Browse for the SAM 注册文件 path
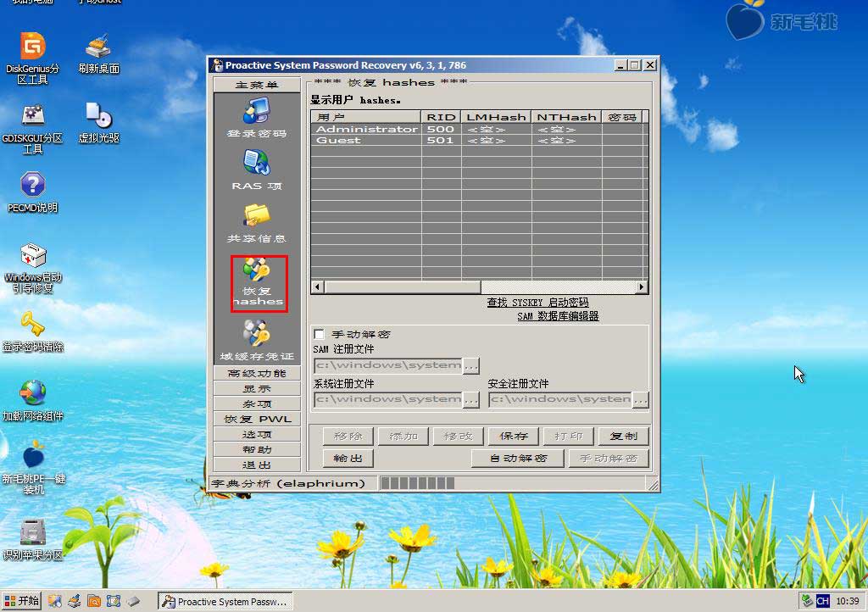868x612 pixels. pos(471,366)
